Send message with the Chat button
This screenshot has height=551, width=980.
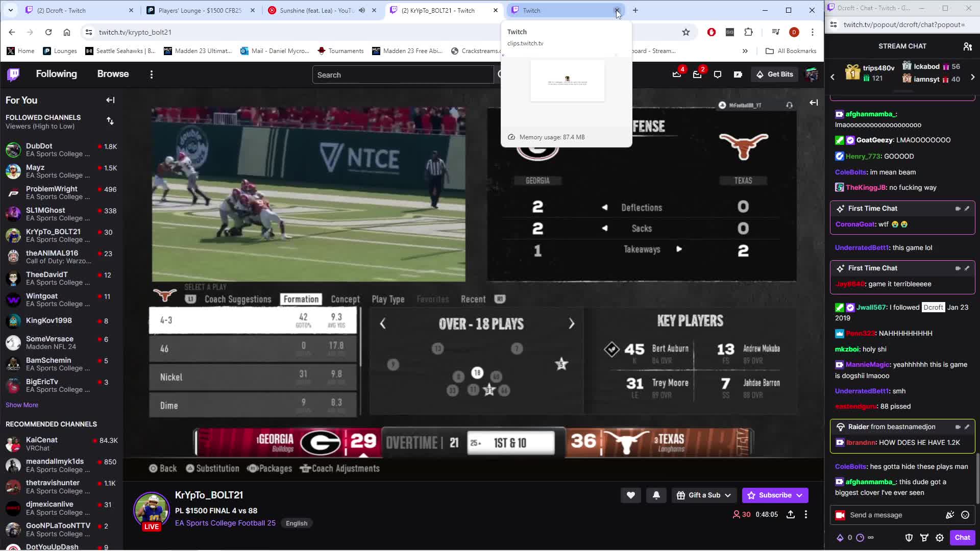962,538
